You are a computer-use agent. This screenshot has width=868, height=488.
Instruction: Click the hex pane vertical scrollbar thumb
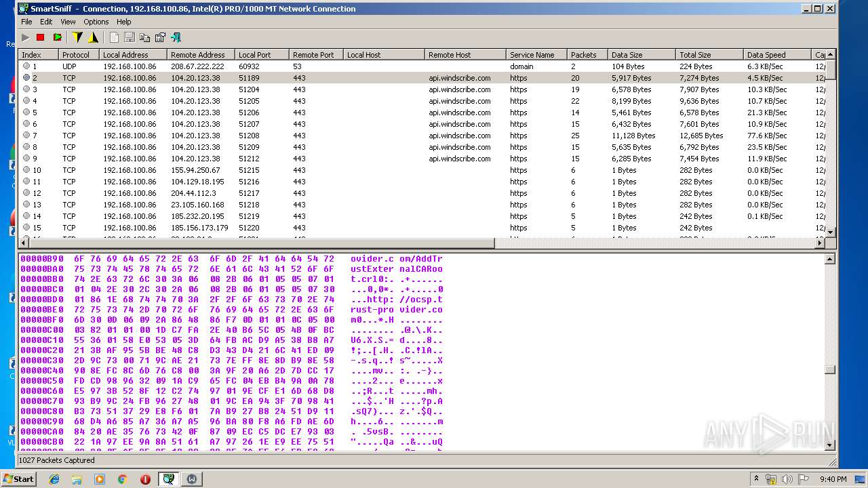(830, 369)
